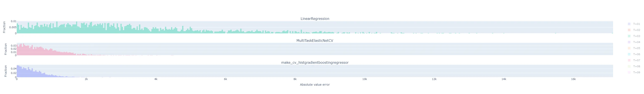This screenshot has height=94, width=644.
Task: Click the MultiTaskElasticNetCV subplot title
Action: (315, 41)
